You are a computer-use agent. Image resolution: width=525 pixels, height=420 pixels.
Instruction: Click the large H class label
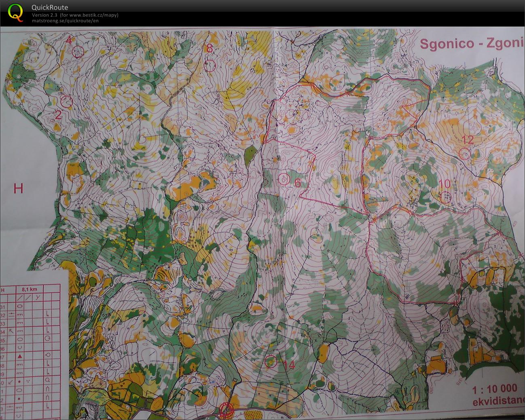pos(18,188)
